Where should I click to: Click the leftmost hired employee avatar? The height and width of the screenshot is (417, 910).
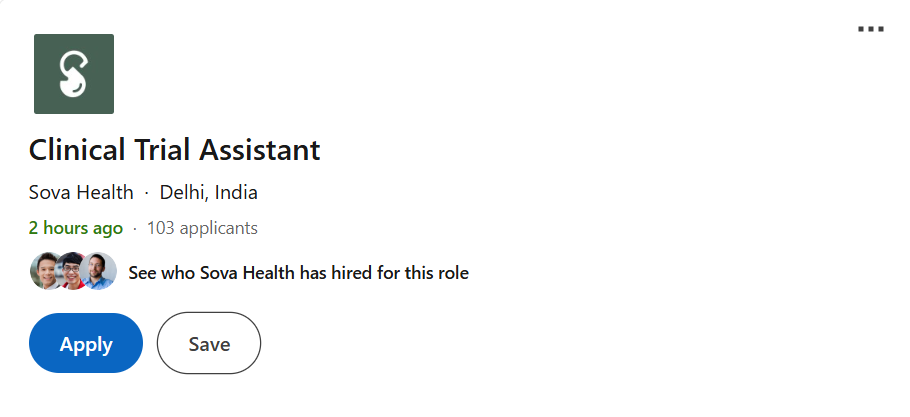pyautogui.click(x=47, y=271)
